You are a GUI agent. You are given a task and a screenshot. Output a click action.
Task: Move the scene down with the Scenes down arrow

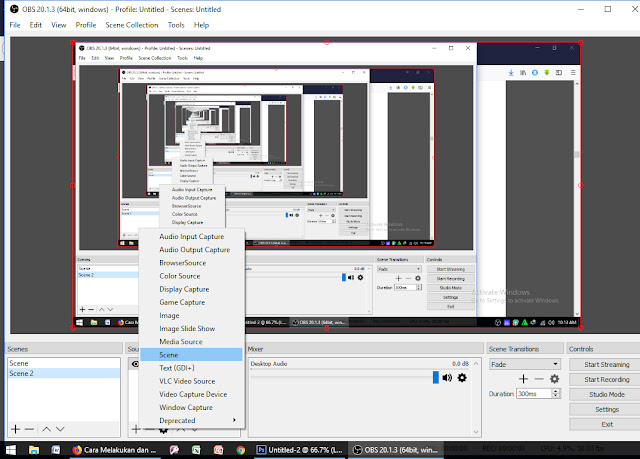[x=60, y=429]
